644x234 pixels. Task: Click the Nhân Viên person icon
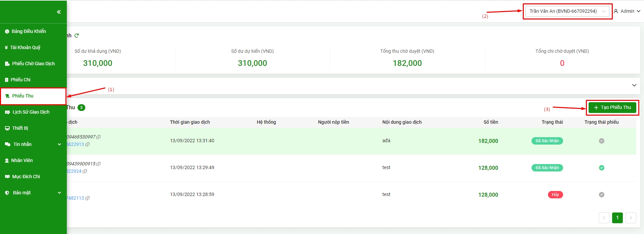[x=7, y=161]
